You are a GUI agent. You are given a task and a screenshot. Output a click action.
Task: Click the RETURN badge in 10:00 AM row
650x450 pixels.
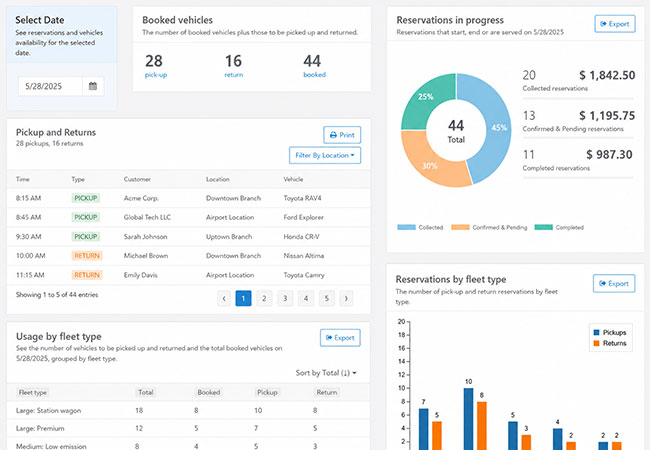[x=87, y=256]
